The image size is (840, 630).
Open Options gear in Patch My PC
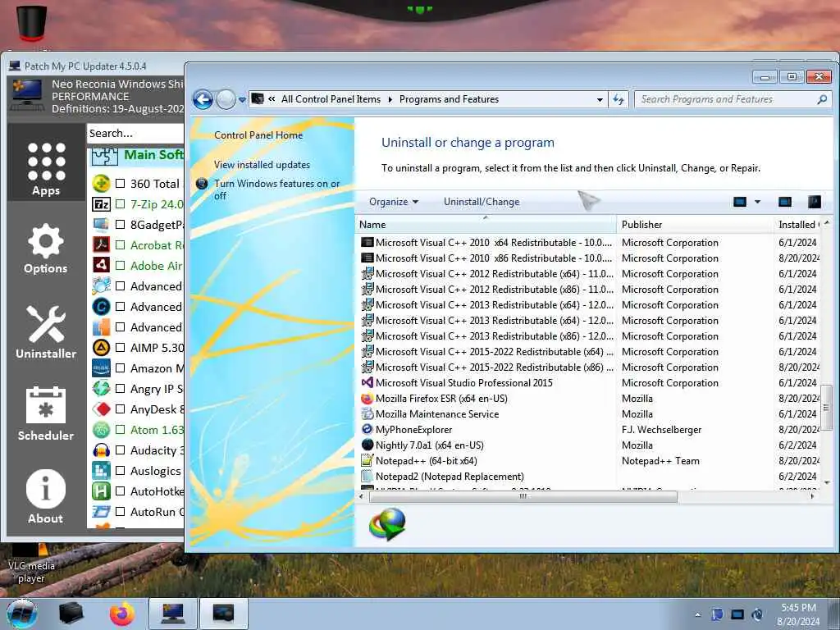46,248
